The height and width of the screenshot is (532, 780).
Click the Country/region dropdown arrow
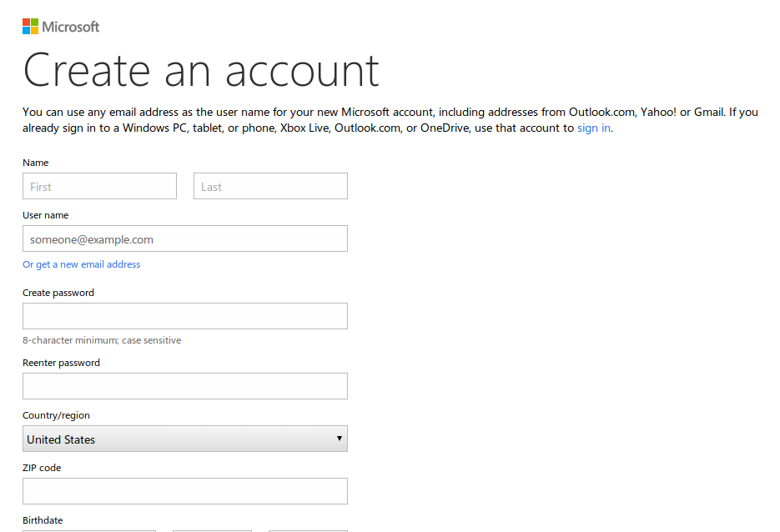[339, 439]
